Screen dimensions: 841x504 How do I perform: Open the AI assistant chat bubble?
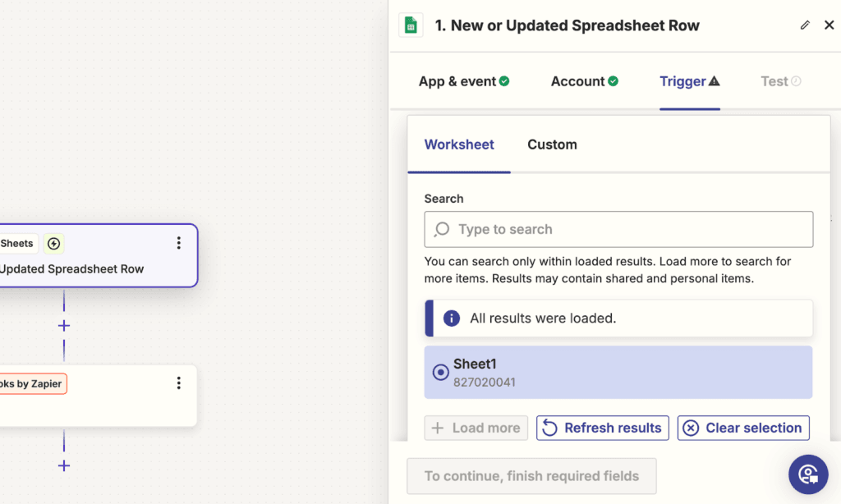point(808,474)
